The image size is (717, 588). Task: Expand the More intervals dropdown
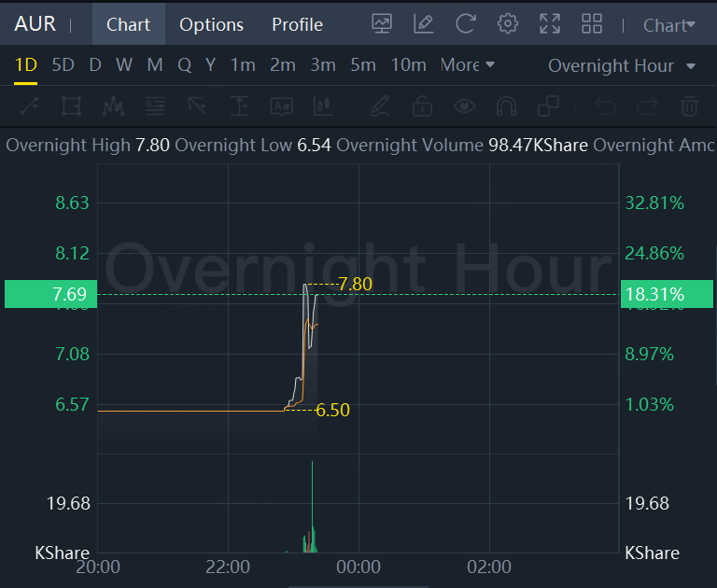click(468, 65)
